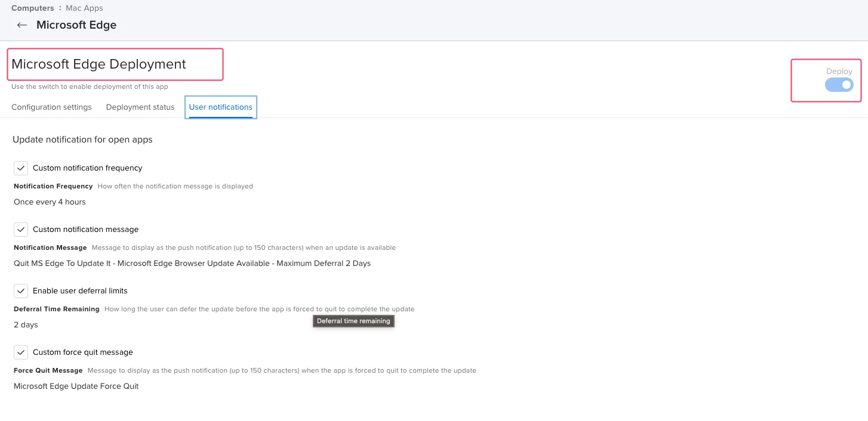Uncheck Custom notification message checkbox
Viewport: 868px width, 421px height.
click(x=21, y=230)
